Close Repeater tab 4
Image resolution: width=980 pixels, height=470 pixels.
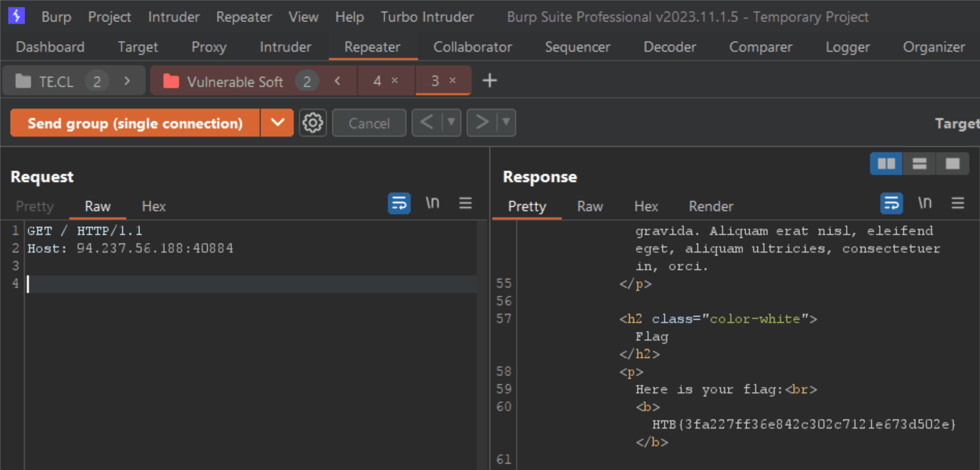(x=394, y=81)
